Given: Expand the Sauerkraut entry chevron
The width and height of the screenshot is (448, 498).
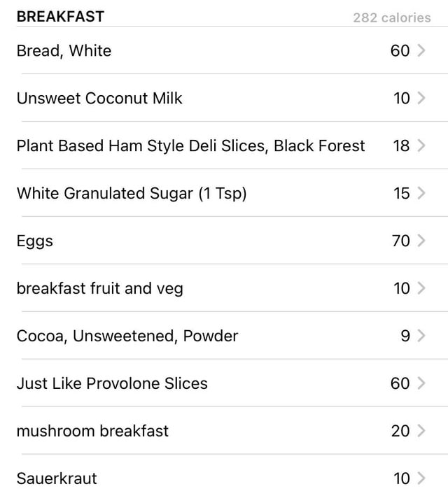Looking at the screenshot, I should [x=421, y=478].
